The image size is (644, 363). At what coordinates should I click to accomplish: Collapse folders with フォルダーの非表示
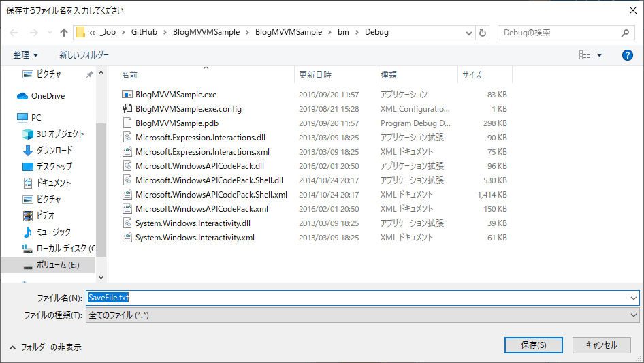45,347
